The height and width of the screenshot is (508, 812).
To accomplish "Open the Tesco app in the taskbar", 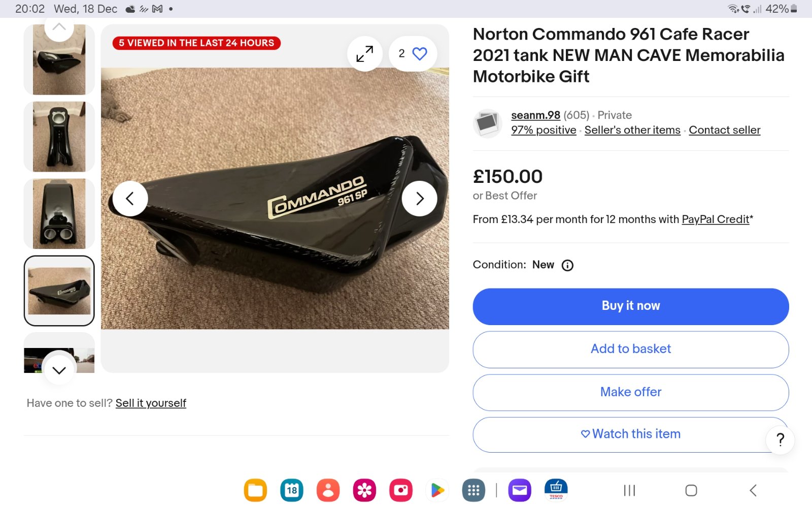I will (556, 490).
